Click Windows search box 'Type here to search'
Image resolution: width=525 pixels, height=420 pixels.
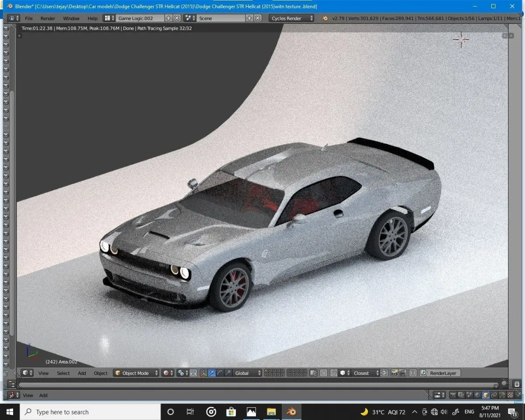(x=90, y=412)
